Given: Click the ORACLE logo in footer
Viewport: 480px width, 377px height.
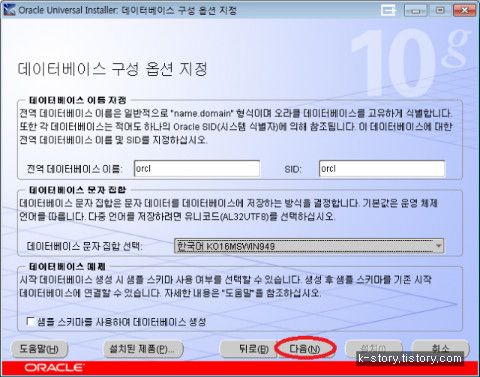Looking at the screenshot, I should [x=54, y=368].
